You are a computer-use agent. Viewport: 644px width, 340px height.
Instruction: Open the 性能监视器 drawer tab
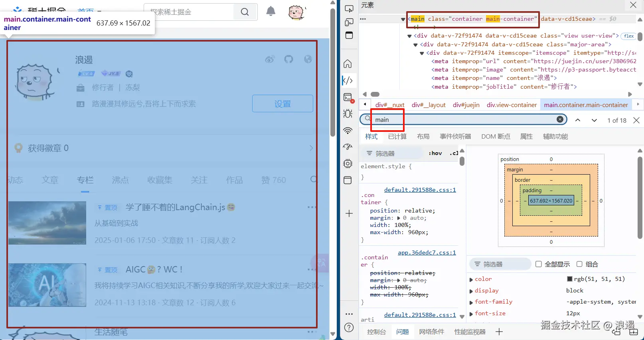point(470,332)
